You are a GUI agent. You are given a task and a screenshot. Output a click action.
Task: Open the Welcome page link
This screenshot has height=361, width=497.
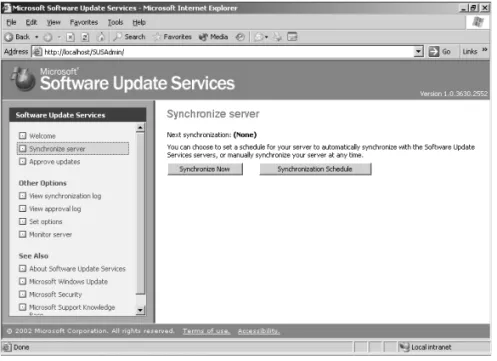pyautogui.click(x=42, y=136)
